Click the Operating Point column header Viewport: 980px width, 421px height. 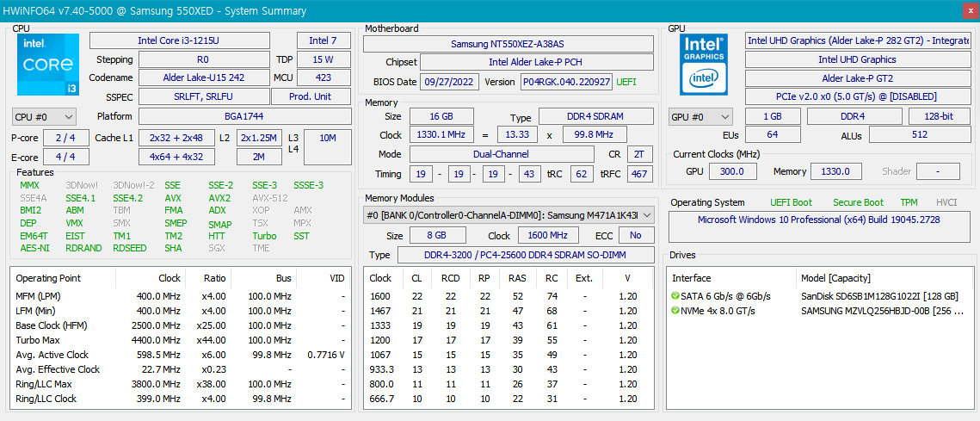tap(65, 278)
